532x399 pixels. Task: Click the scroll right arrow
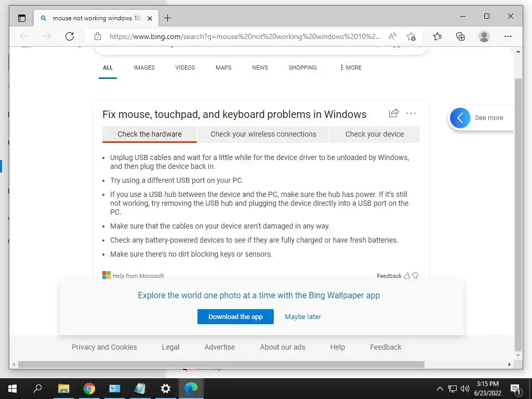tap(509, 364)
